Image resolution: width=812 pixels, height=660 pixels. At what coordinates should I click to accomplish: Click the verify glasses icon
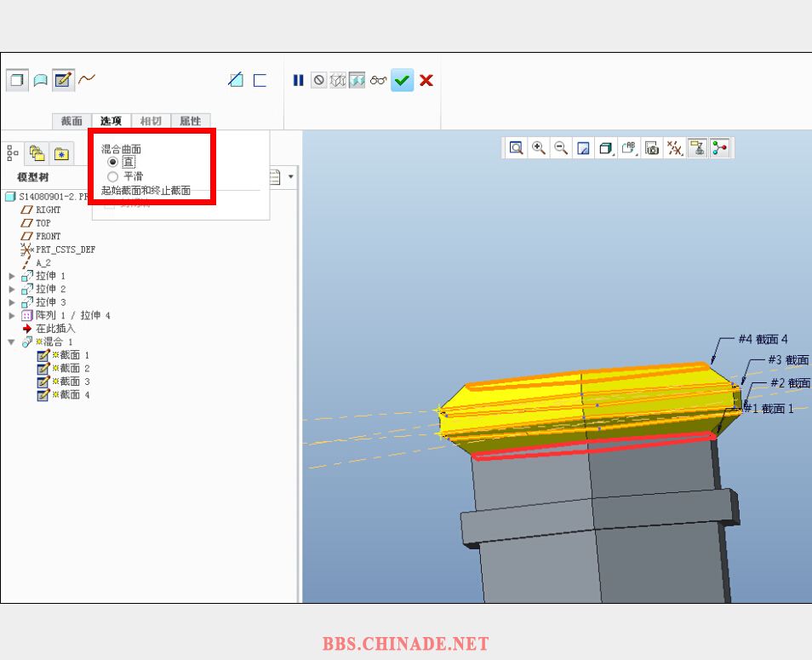click(x=379, y=80)
